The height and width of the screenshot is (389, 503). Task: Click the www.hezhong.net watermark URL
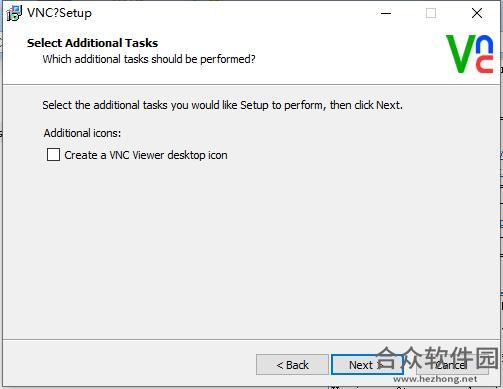435,379
